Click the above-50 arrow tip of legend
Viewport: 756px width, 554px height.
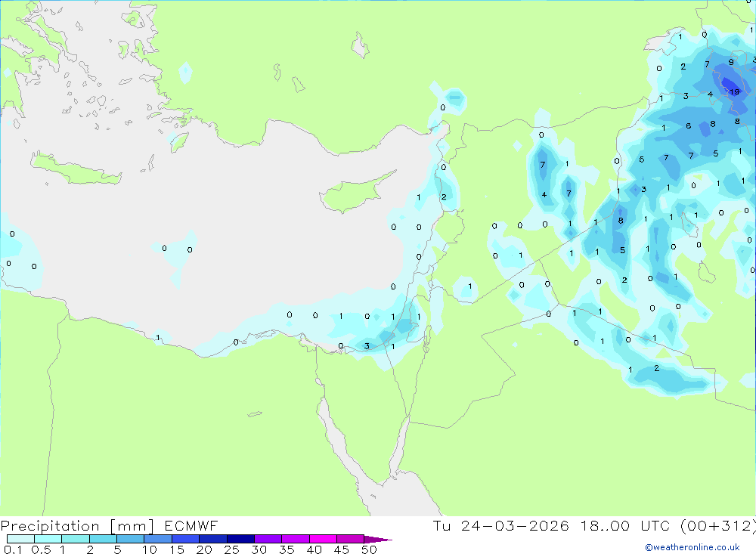[377, 539]
